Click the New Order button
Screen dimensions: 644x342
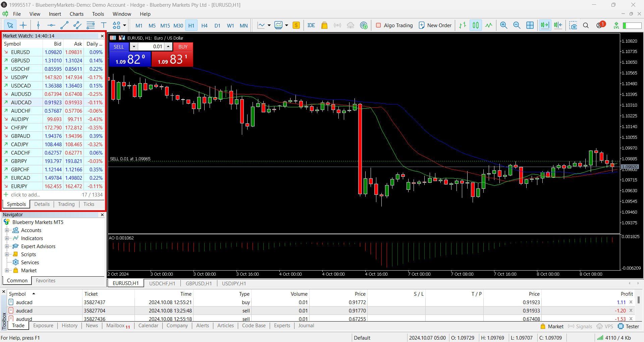click(435, 25)
